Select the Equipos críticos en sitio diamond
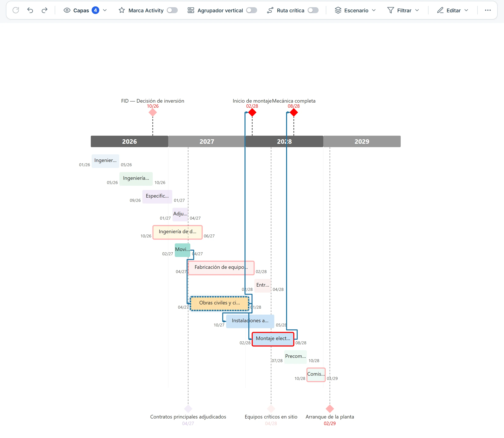504x438 pixels. (x=271, y=409)
